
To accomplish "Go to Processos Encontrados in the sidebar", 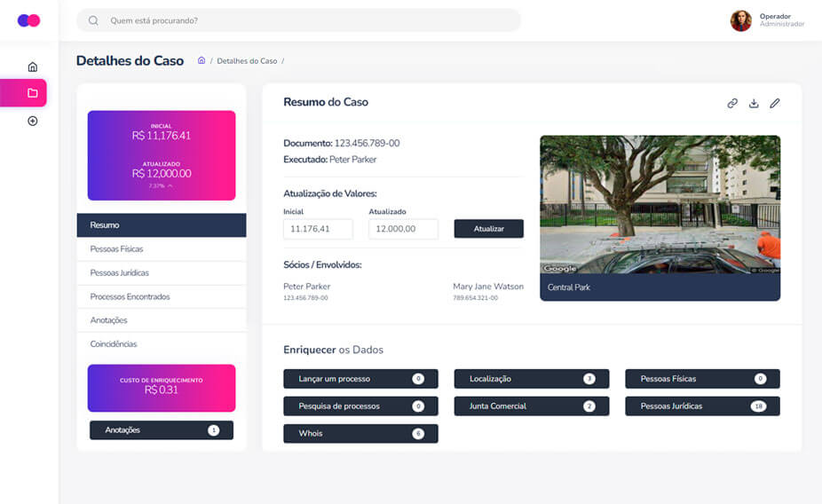I will (x=161, y=296).
